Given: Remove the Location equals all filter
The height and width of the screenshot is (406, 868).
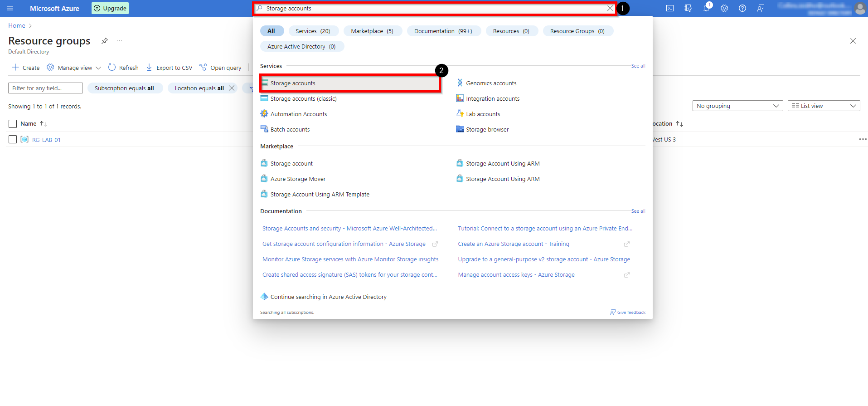Looking at the screenshot, I should tap(232, 88).
